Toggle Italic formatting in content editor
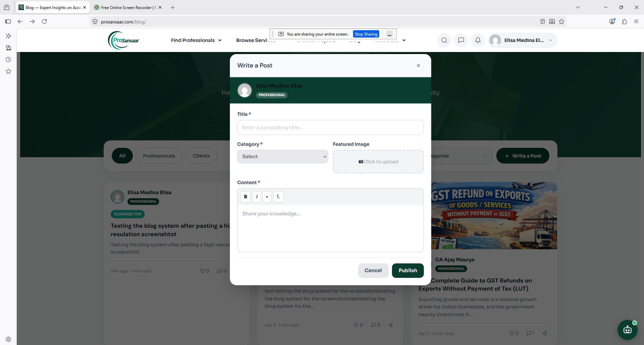 [257, 197]
